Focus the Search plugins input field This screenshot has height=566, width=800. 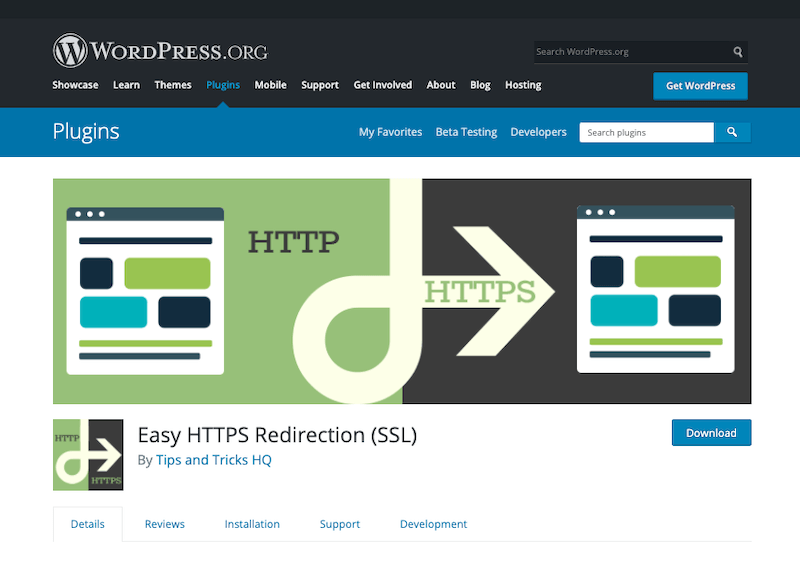click(646, 132)
